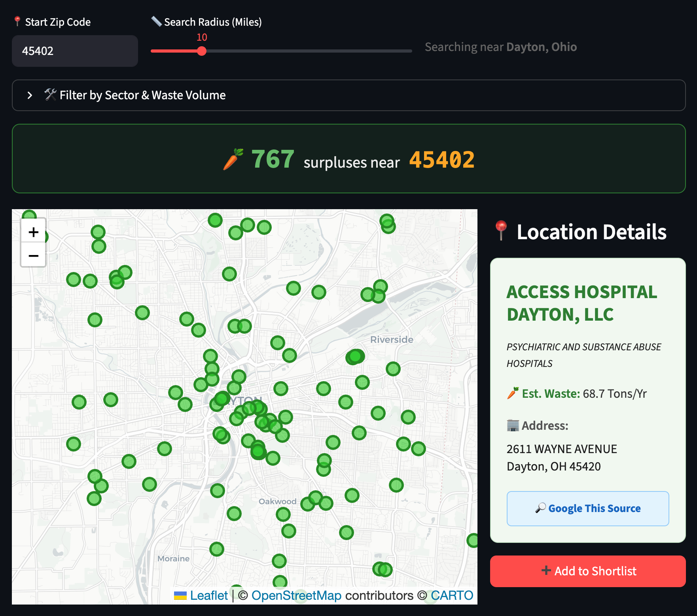Select the marker at the map's right edge

pos(473,540)
